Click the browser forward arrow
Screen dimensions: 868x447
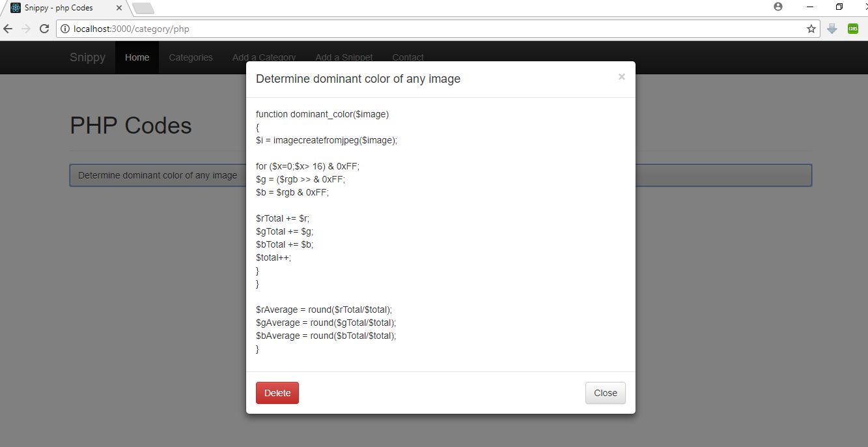click(x=26, y=29)
